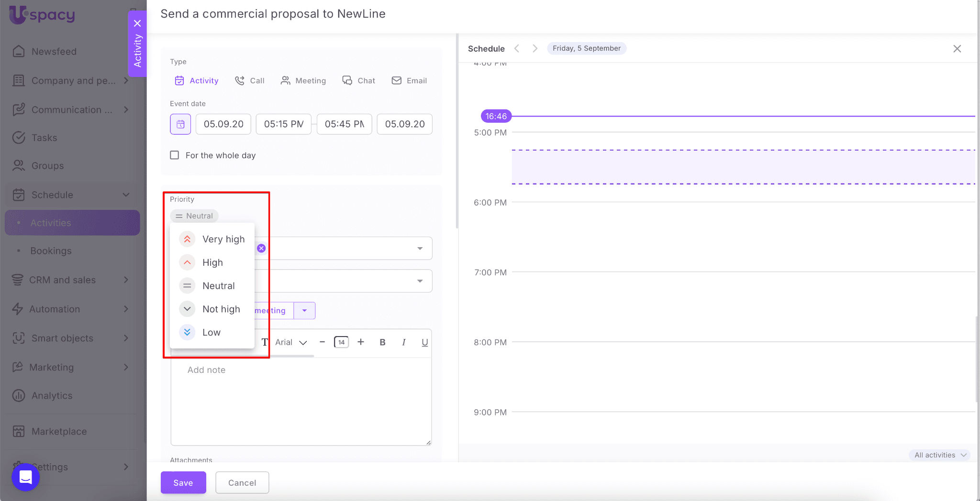Apply underline formatting in note editor
Viewport: 980px width, 501px height.
tap(424, 342)
